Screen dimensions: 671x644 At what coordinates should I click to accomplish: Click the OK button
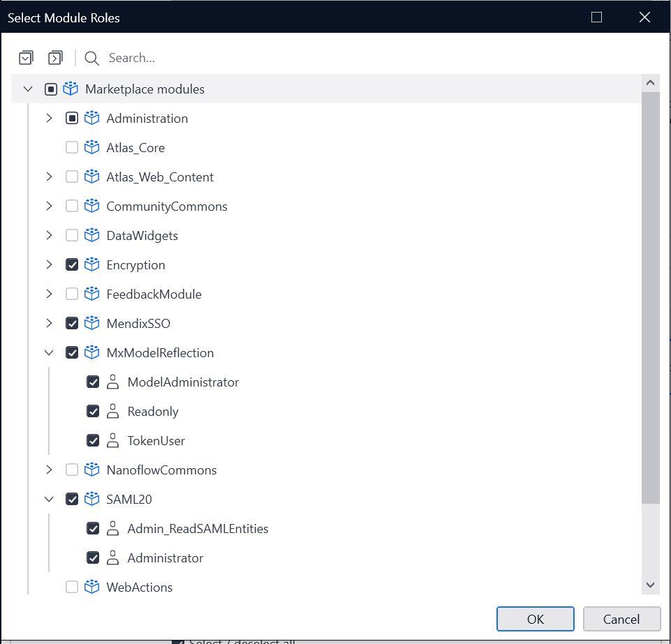[535, 619]
